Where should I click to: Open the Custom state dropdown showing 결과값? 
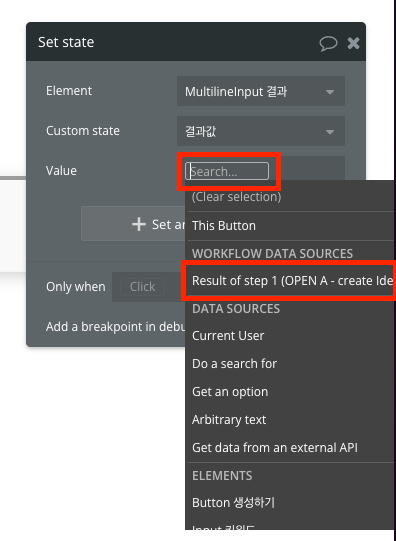[261, 131]
